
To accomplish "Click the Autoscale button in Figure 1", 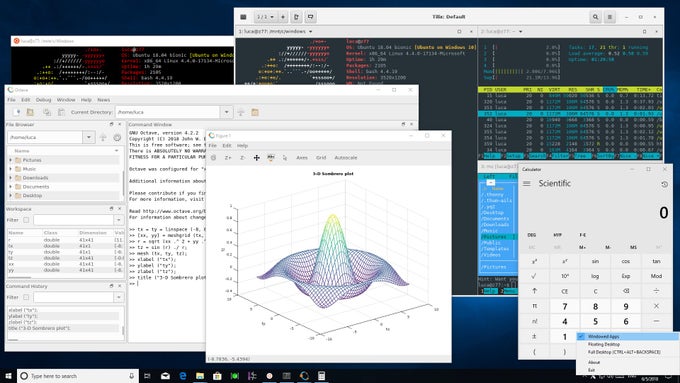I will coord(346,157).
